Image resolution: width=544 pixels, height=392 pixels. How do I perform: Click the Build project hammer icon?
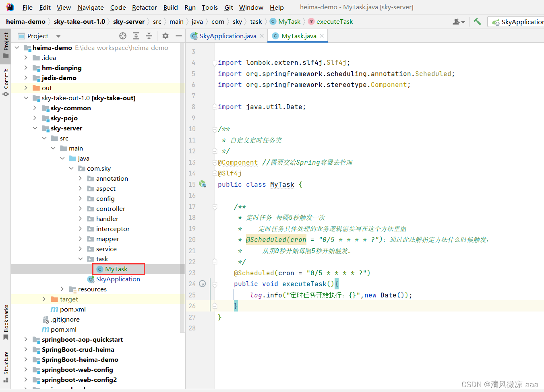point(477,22)
